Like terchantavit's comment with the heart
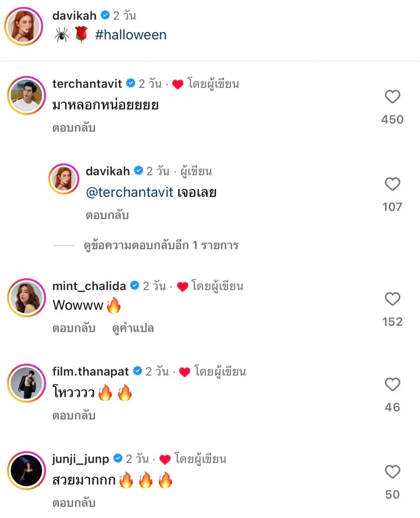 392,97
